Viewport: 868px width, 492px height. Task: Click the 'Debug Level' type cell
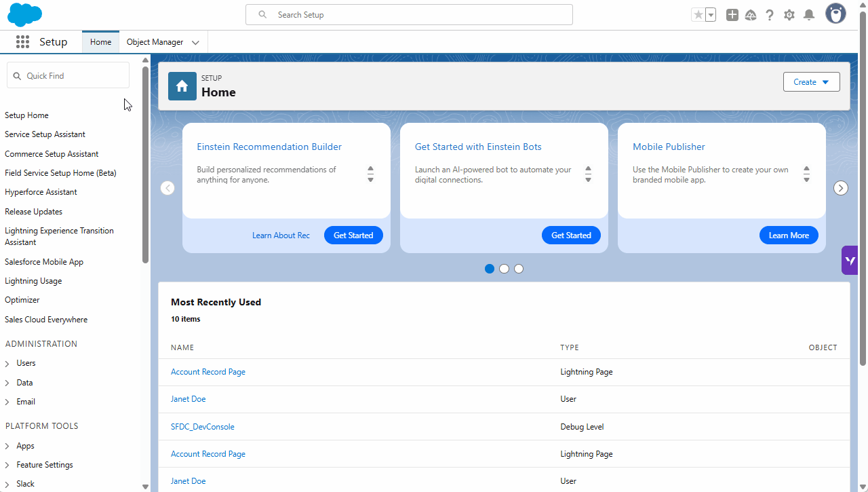(582, 427)
